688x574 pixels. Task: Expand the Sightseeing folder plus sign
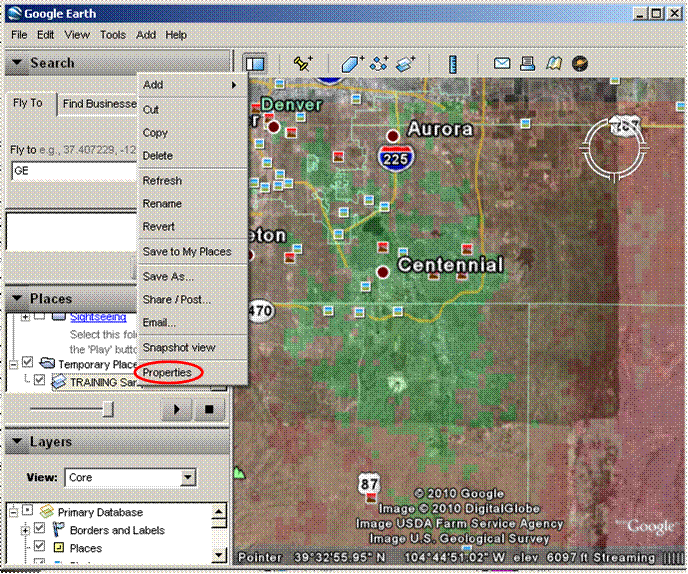25,316
